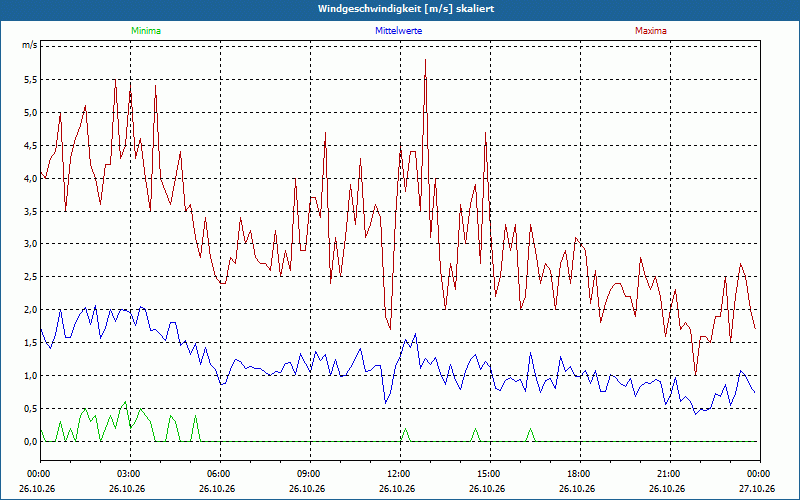
Task: Click the green Minima legend label
Action: pyautogui.click(x=146, y=31)
